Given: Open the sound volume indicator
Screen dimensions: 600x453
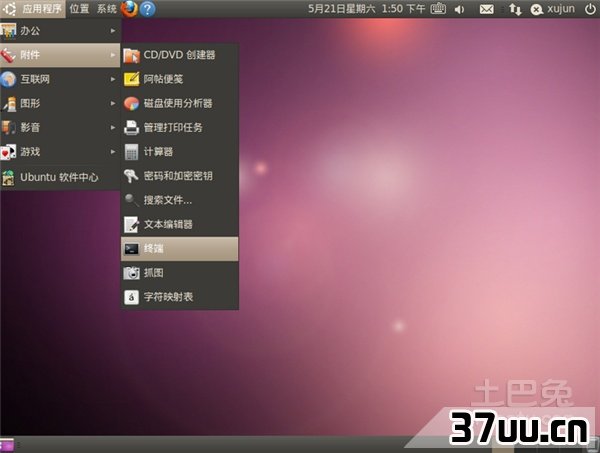Looking at the screenshot, I should click(x=460, y=9).
